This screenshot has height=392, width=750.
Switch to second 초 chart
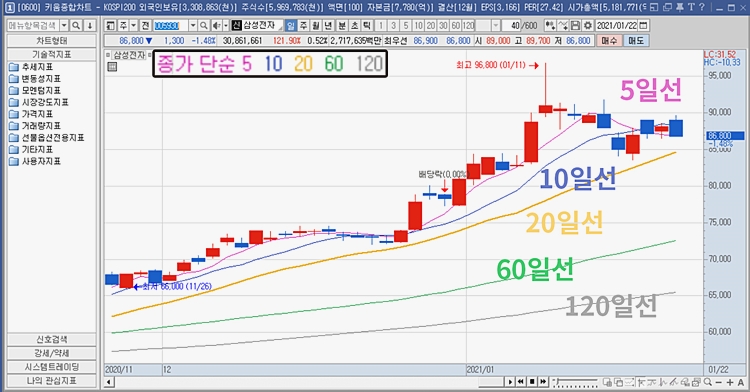coord(354,25)
